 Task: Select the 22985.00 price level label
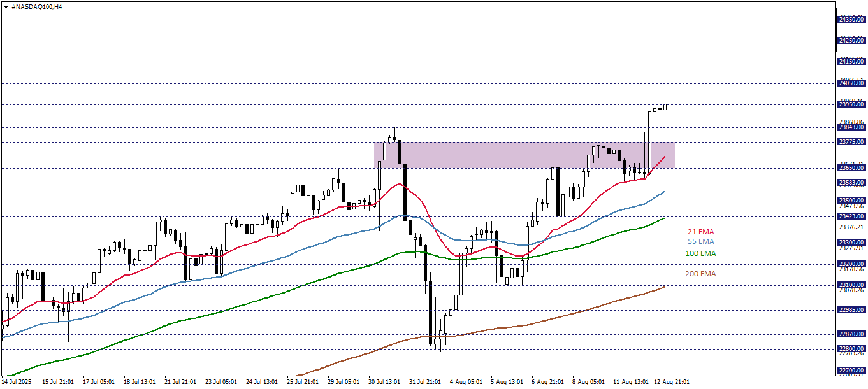pos(851,310)
